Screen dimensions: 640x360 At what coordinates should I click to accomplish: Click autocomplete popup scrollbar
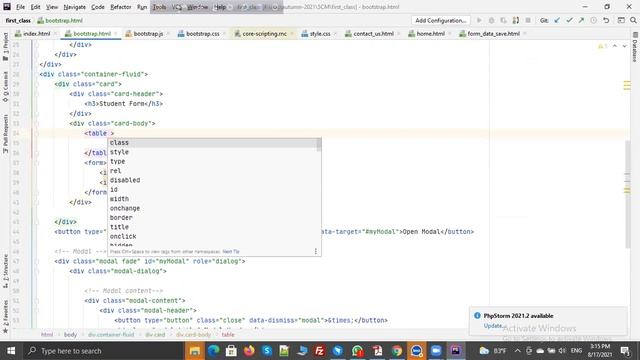(319, 145)
